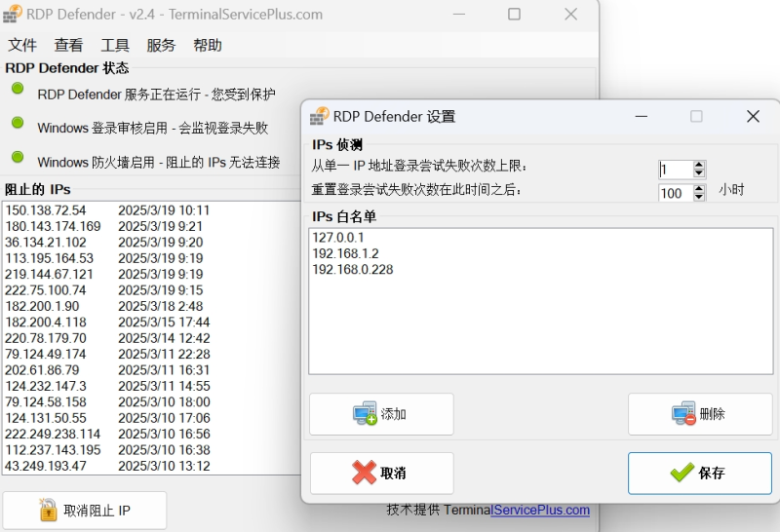The image size is (780, 532).
Task: Click the block timestamp 2025/3/15 17:44
Action: click(x=164, y=323)
